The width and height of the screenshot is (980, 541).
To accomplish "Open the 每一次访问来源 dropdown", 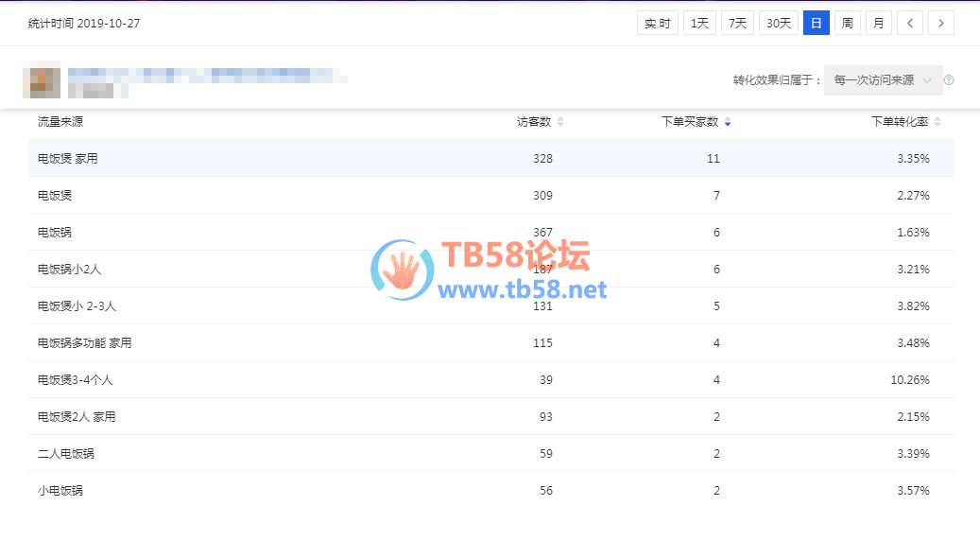I will (883, 80).
